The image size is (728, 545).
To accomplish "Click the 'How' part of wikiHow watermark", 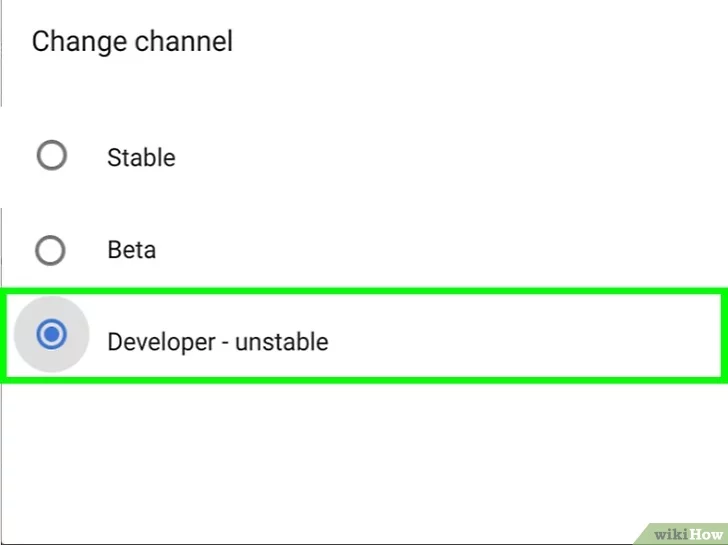I will [x=706, y=535].
